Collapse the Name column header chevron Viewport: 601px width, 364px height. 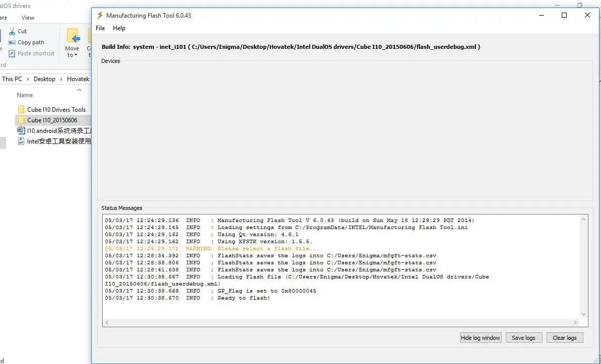[x=79, y=90]
